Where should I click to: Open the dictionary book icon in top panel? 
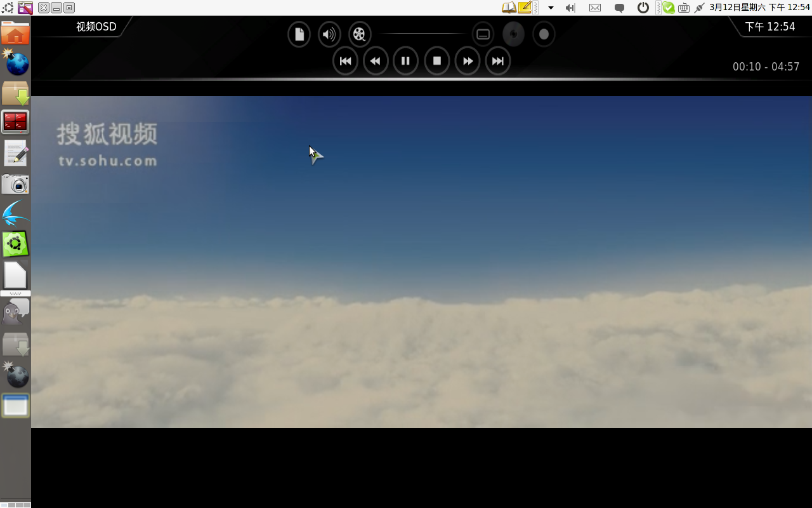tap(509, 8)
